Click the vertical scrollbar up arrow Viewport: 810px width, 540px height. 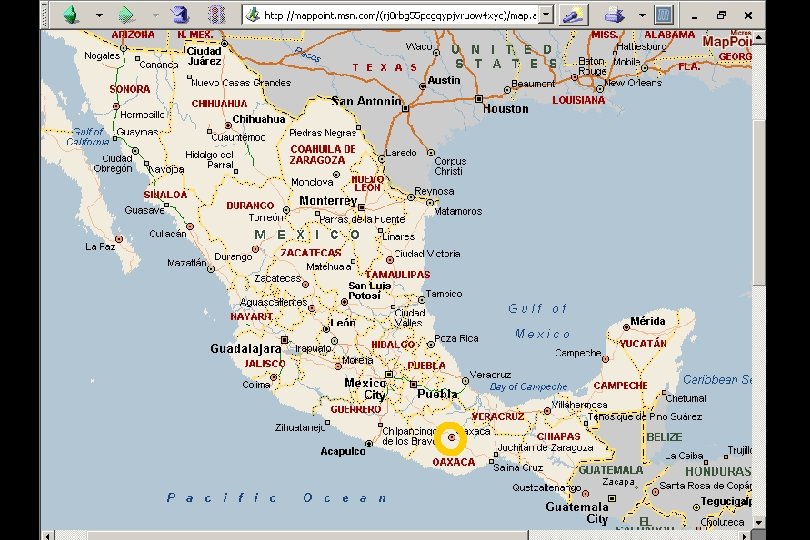(x=758, y=37)
